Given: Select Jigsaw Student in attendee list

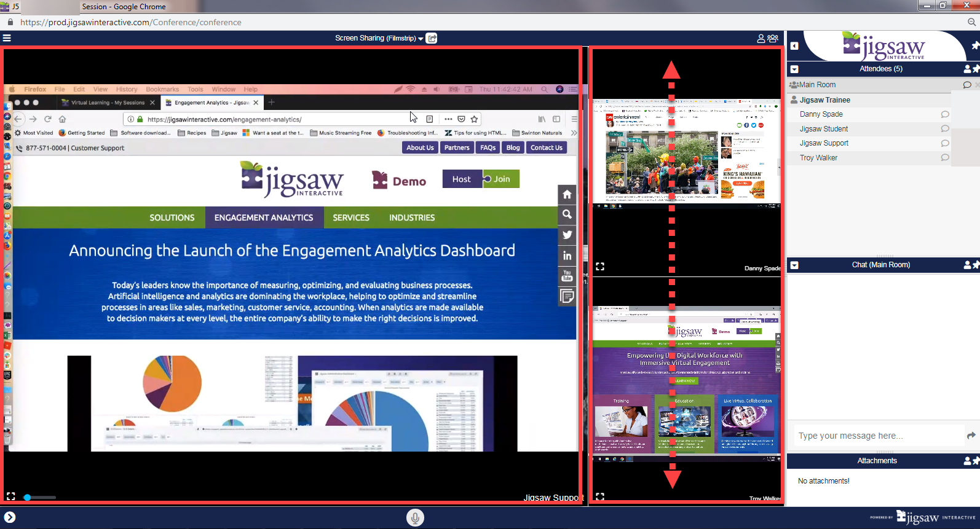Looking at the screenshot, I should [x=823, y=129].
